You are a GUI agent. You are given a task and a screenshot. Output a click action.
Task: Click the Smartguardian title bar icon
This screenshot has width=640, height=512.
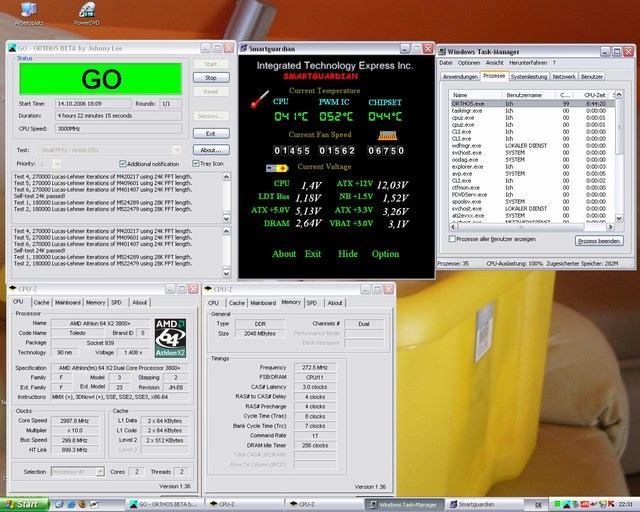click(244, 49)
